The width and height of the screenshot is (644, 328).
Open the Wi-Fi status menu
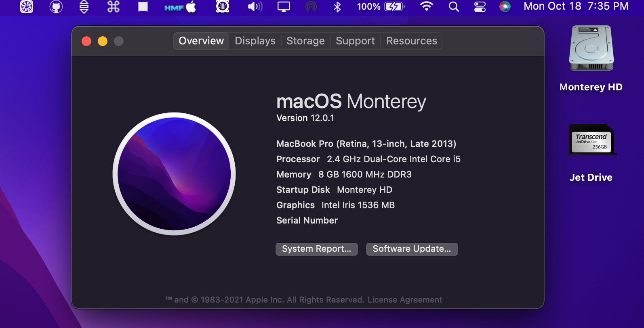click(426, 6)
